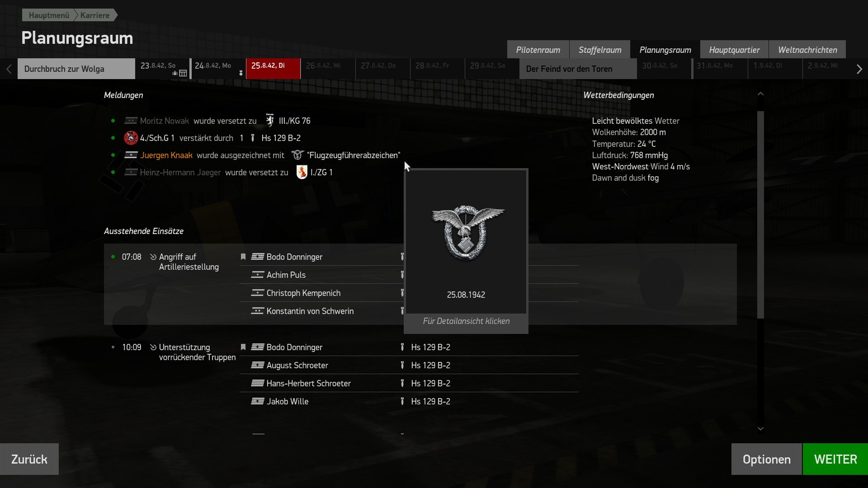Click the calendar icon on 23.8.42 date
Screen dimensions: 868x488
(183, 73)
